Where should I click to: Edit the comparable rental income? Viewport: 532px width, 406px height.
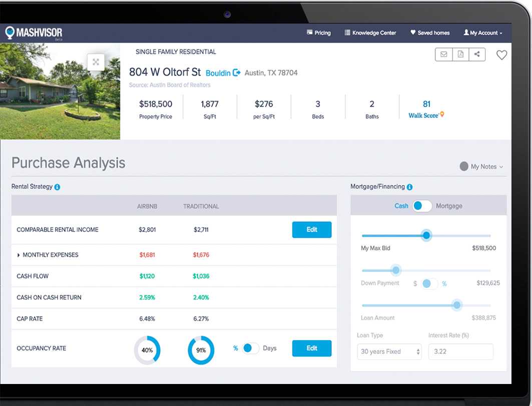311,229
